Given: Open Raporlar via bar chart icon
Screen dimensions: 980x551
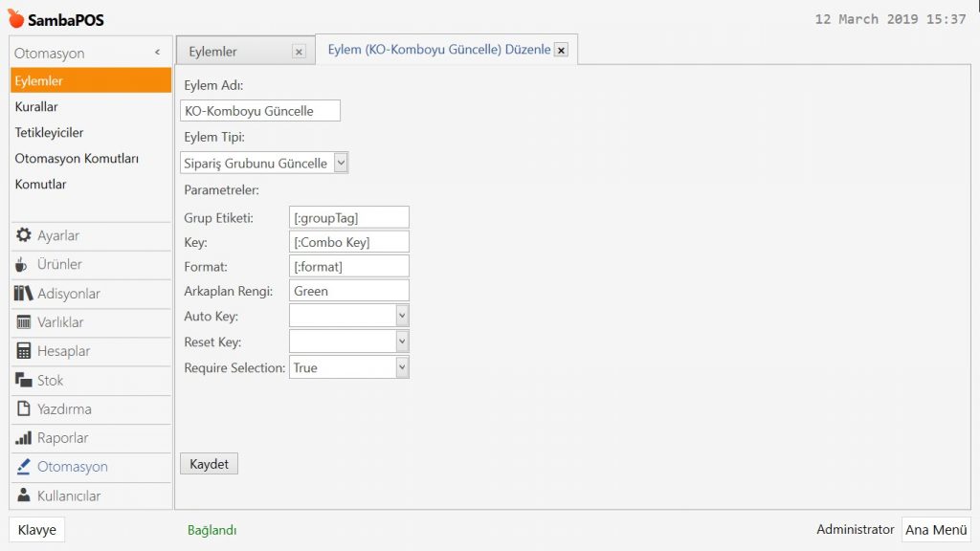Looking at the screenshot, I should pos(24,438).
